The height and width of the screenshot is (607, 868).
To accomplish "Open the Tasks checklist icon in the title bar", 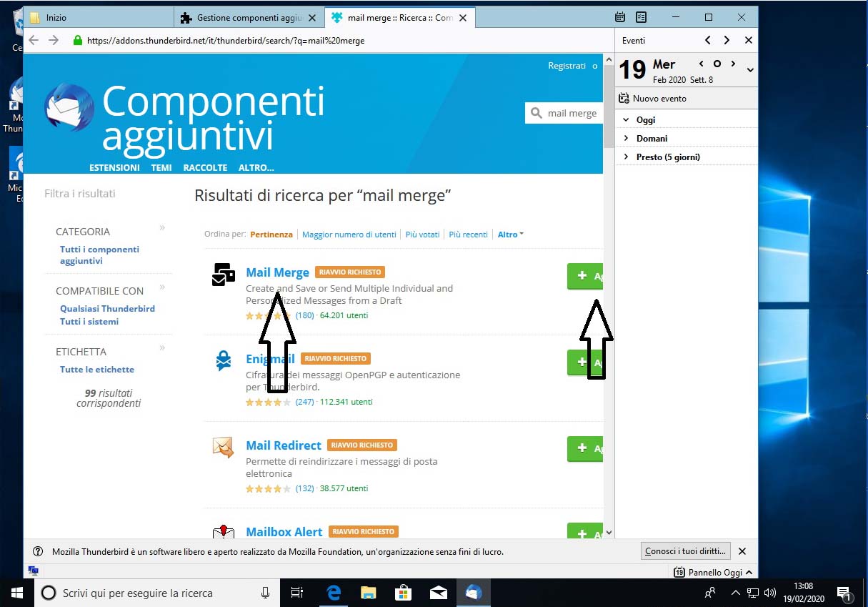I will 641,17.
